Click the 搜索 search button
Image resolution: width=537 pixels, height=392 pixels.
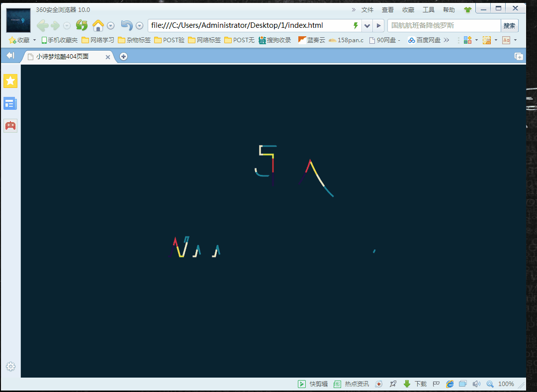coord(509,25)
